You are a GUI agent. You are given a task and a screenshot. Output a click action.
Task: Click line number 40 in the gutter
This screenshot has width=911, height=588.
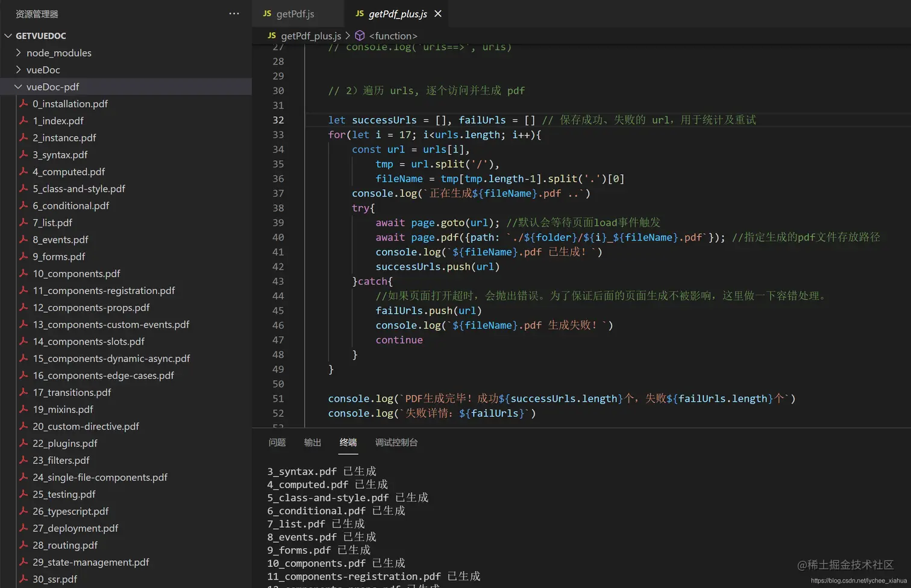click(278, 237)
